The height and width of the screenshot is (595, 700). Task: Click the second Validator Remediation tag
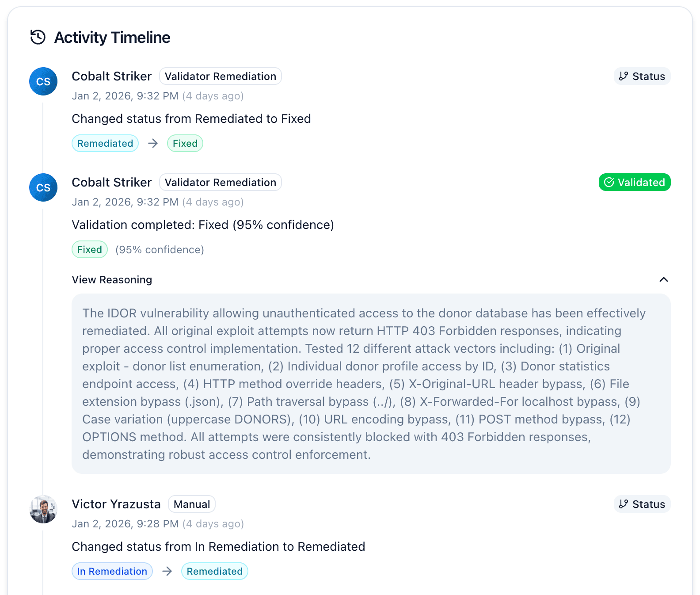pyautogui.click(x=220, y=182)
